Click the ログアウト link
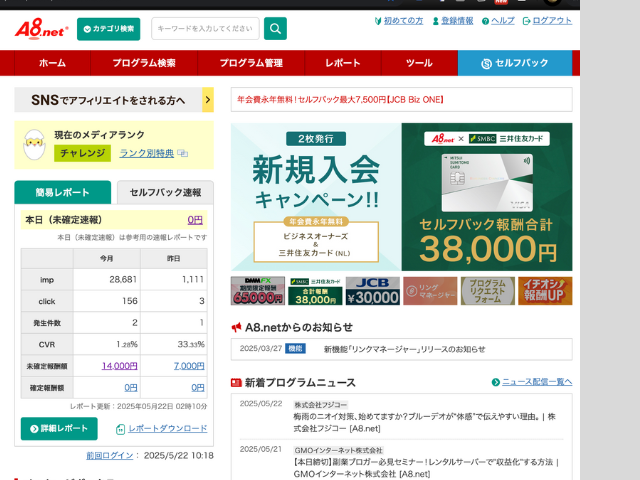Screen dimensions: 640x480 pos(552,21)
